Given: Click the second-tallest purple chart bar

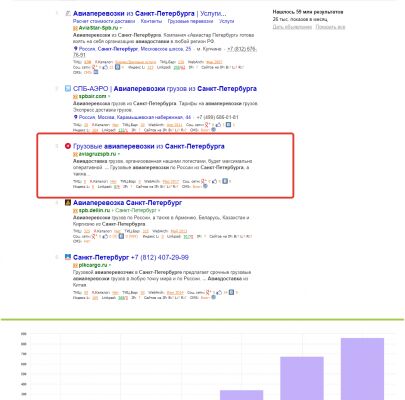Looking at the screenshot, I should [x=302, y=378].
